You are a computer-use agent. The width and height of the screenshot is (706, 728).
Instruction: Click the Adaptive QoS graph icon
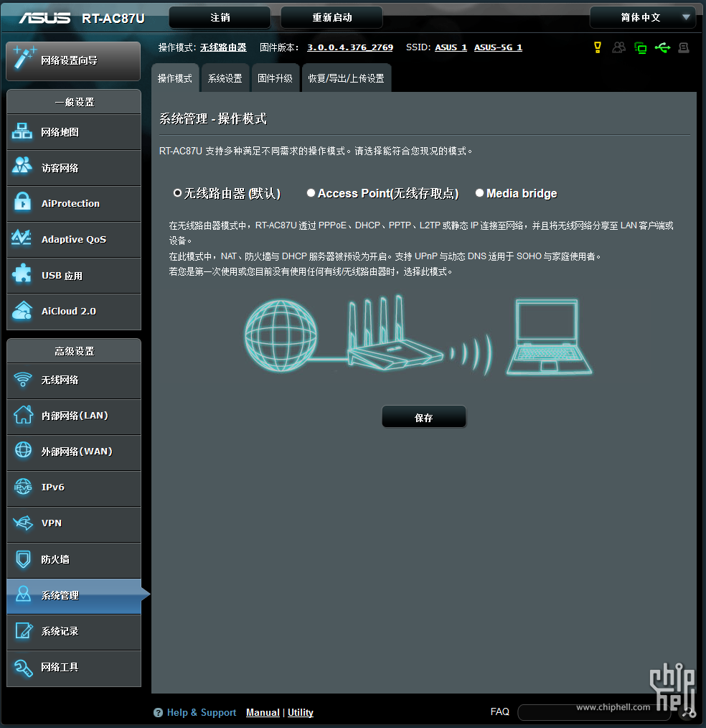click(x=22, y=238)
